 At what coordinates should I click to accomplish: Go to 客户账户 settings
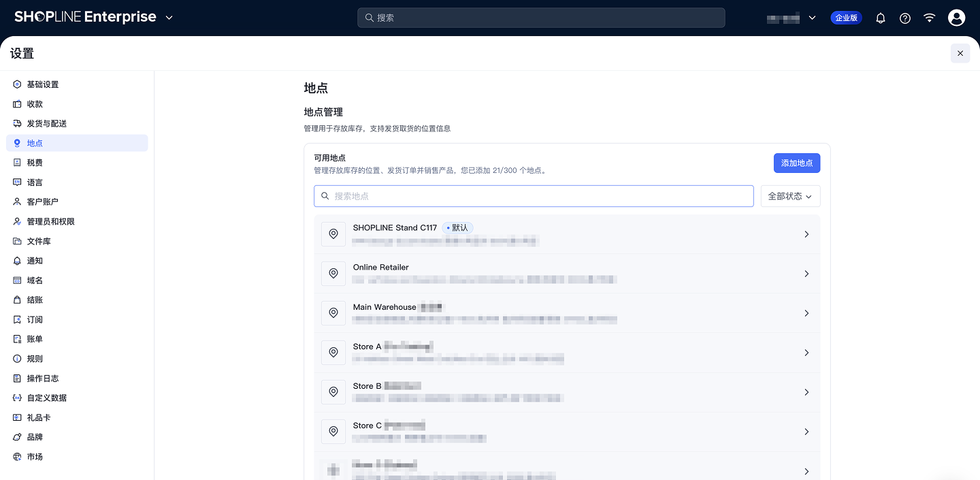tap(77, 202)
